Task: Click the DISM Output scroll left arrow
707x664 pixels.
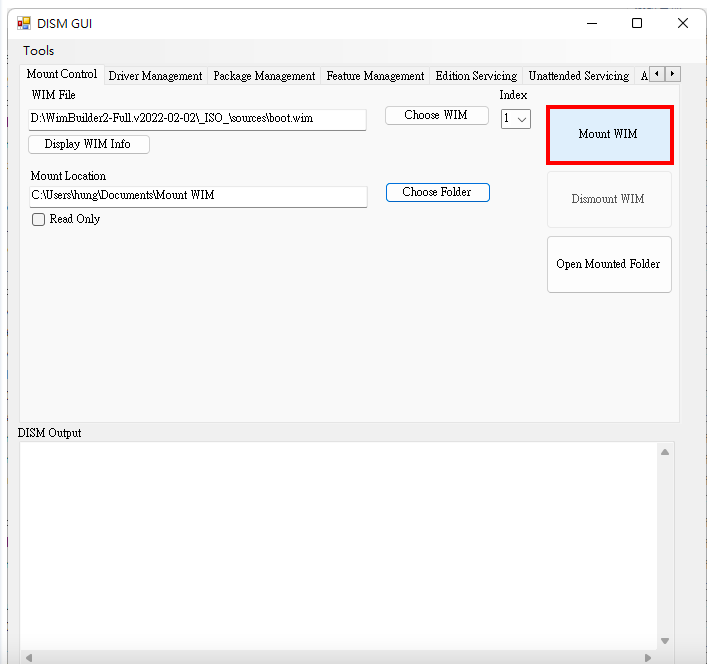Action: [x=29, y=657]
